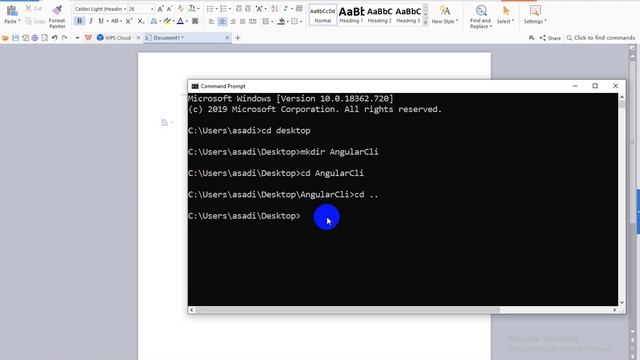Image resolution: width=640 pixels, height=360 pixels.
Task: Apply the Heading 3 style
Action: coord(408,15)
